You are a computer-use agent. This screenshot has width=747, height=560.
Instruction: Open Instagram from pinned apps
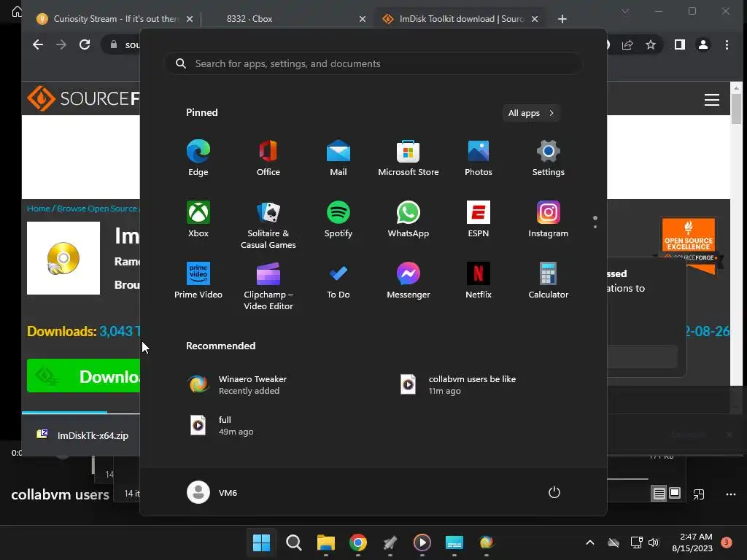tap(549, 219)
